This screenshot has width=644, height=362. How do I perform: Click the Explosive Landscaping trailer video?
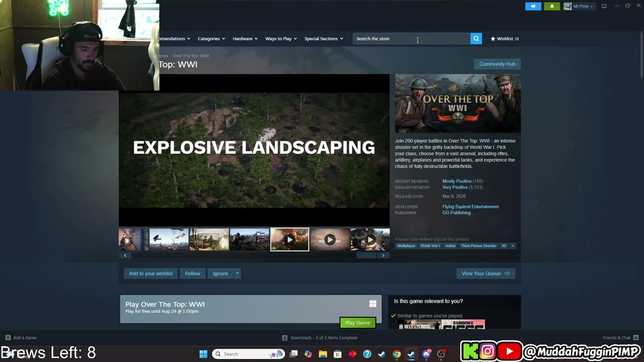(x=254, y=150)
